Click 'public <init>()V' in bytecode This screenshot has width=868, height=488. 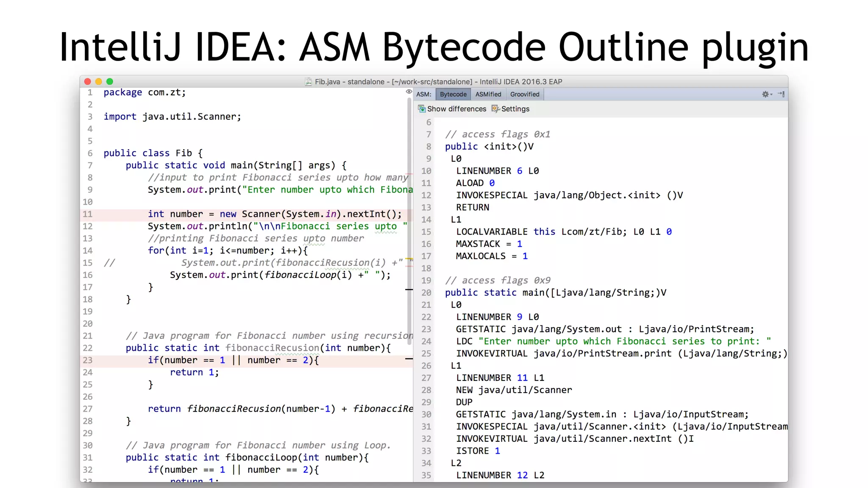click(489, 147)
